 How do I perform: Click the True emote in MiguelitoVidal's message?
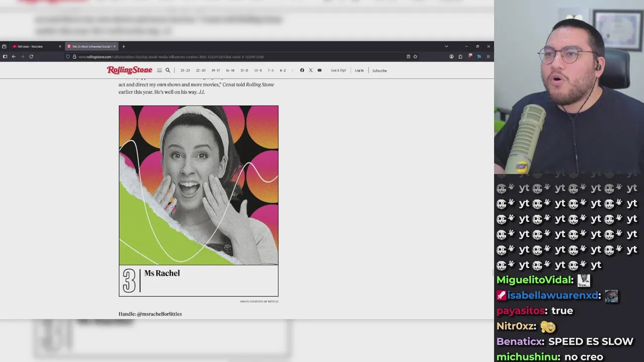[583, 281]
